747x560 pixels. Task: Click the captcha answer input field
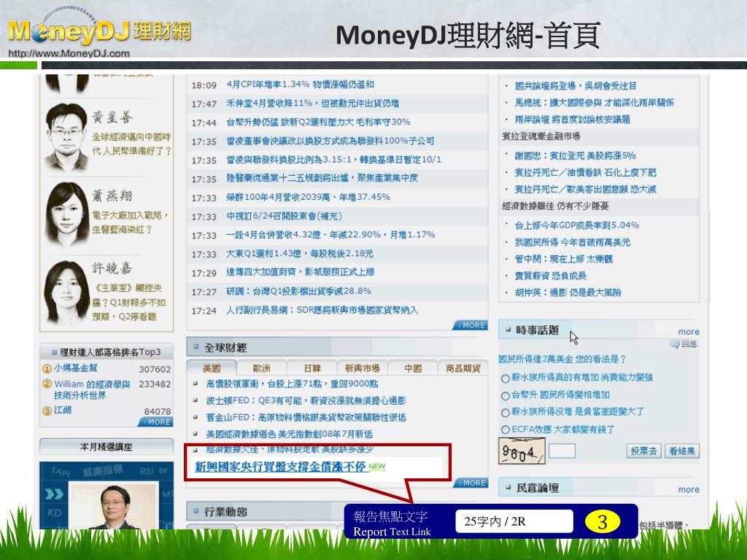(x=562, y=451)
